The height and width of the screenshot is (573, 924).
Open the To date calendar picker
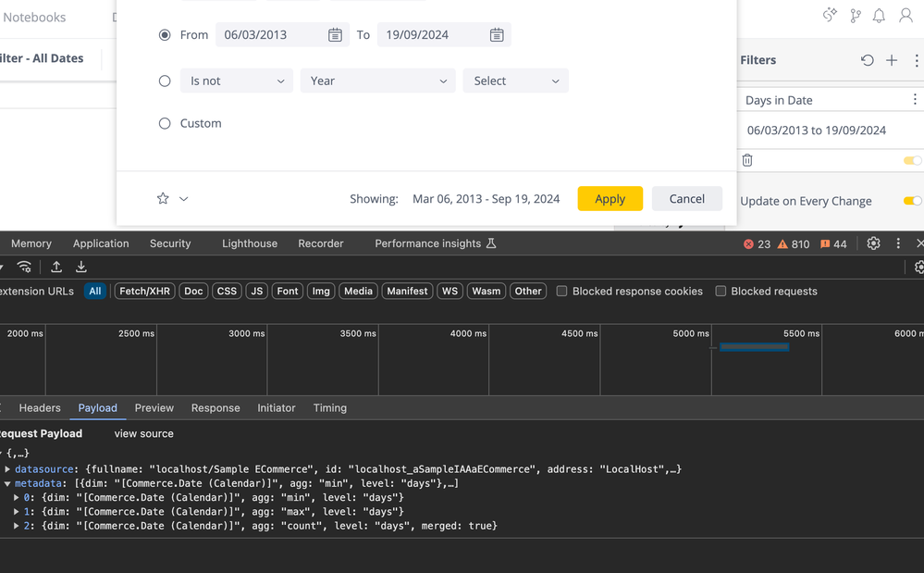point(497,35)
